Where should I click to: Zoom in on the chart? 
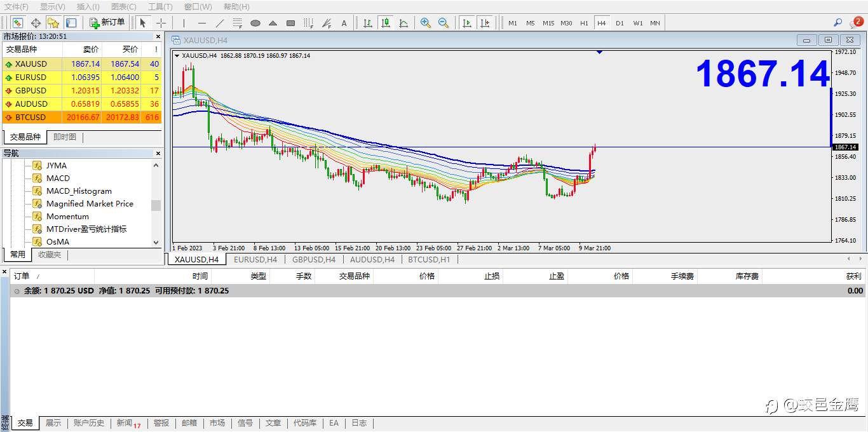[426, 23]
